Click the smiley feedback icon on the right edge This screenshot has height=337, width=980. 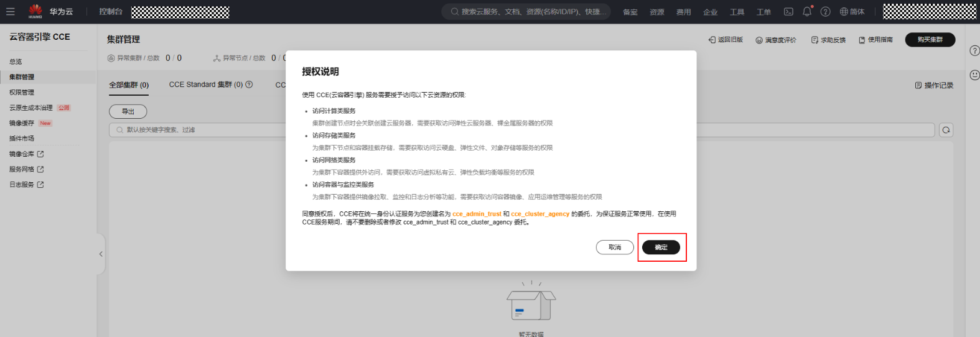pos(974,75)
